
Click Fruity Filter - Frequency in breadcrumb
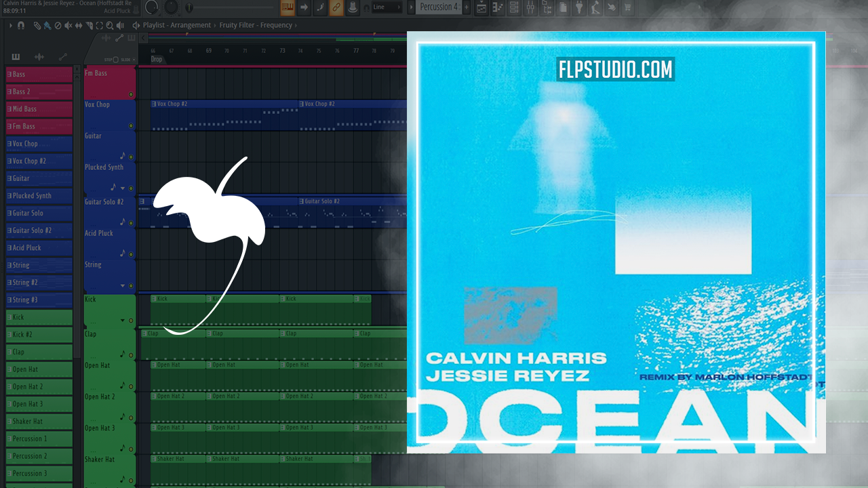(256, 26)
